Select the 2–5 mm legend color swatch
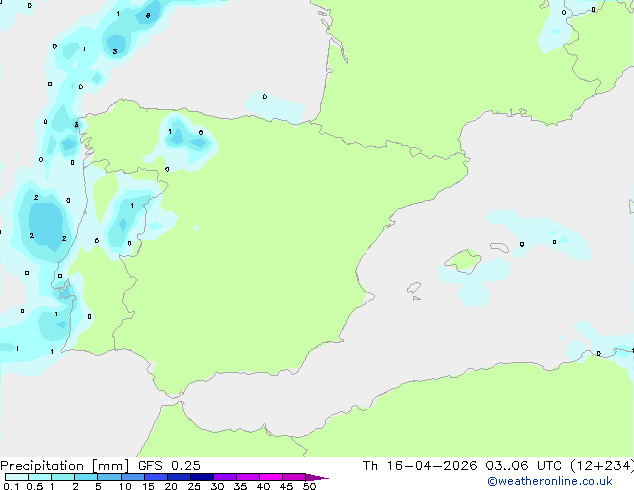 86,477
